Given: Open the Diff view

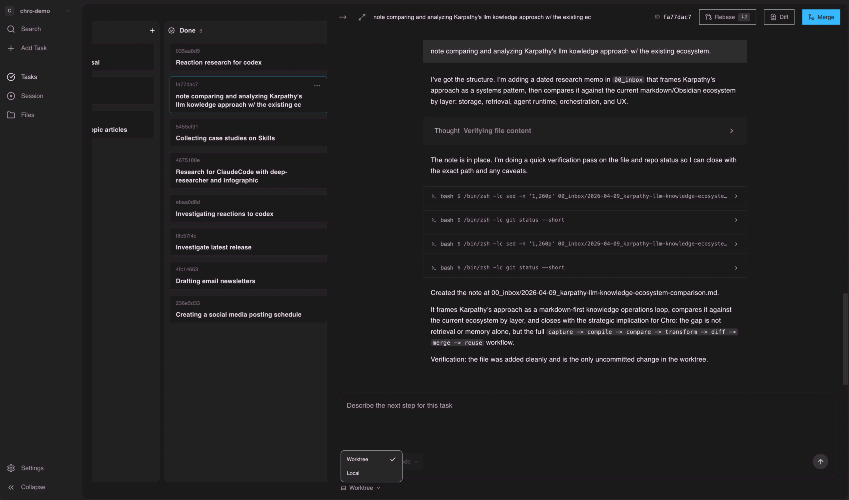Looking at the screenshot, I should [x=779, y=17].
